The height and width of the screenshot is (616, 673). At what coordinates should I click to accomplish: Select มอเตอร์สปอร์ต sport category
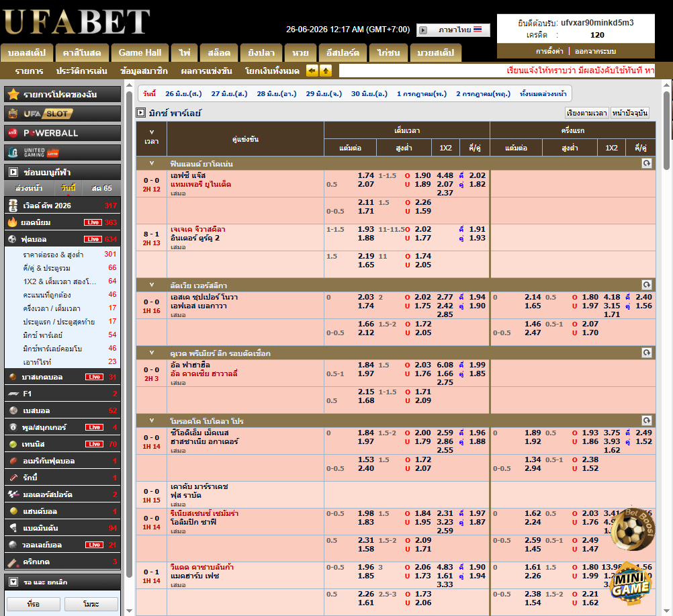[62, 494]
